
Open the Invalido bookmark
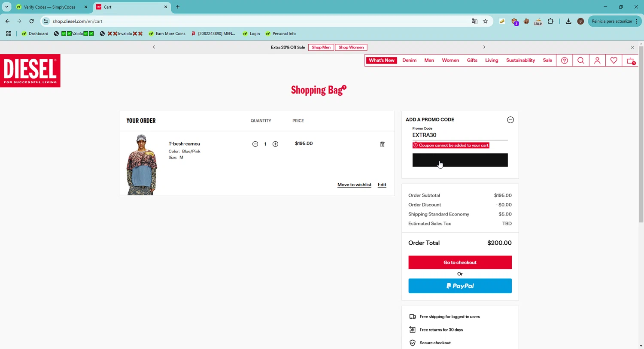point(121,33)
